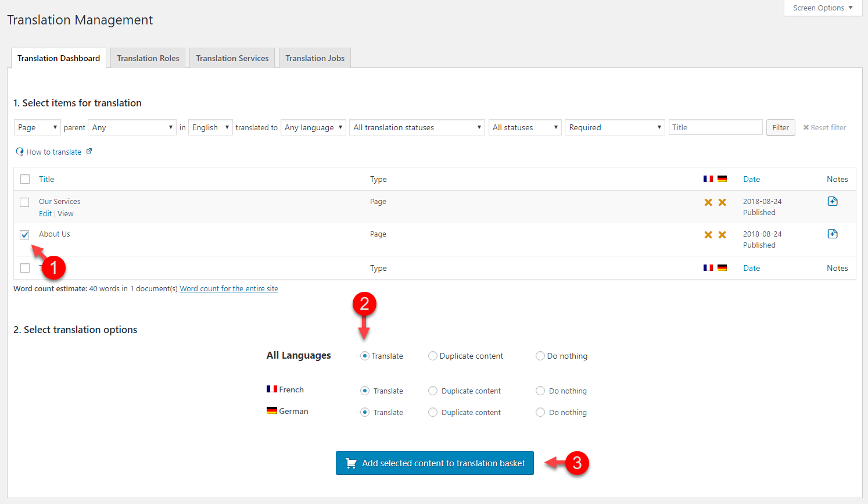The image size is (868, 504).
Task: Sort by Date column header
Action: [x=752, y=179]
